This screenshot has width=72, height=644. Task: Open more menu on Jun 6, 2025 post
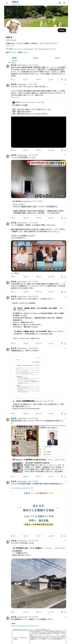(65, 84)
